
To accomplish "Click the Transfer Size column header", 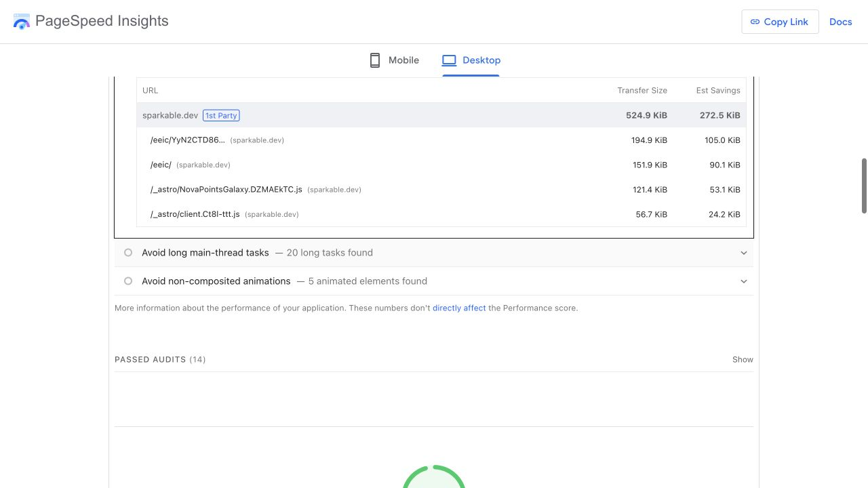I will coord(642,90).
